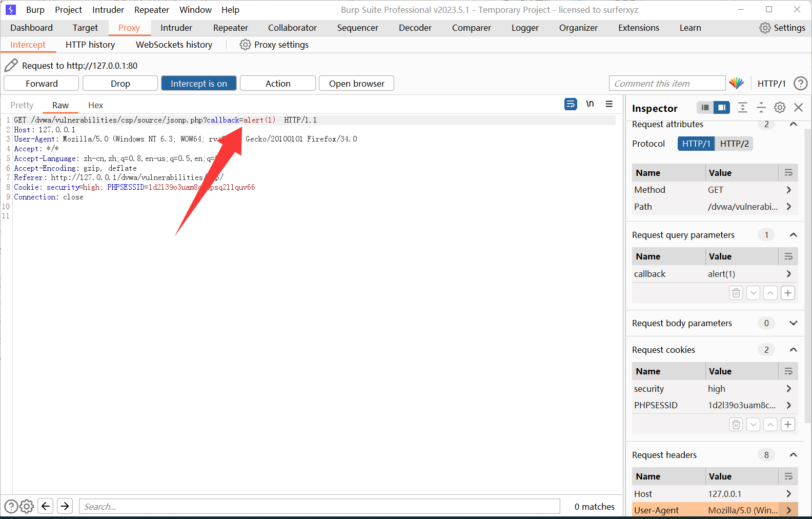
Task: Add a new request cookie plus
Action: [788, 425]
